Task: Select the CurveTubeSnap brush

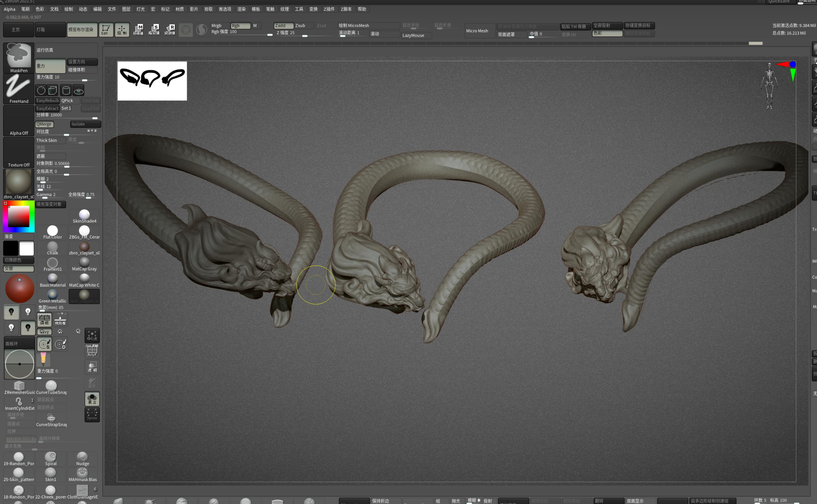Action: pos(51,387)
